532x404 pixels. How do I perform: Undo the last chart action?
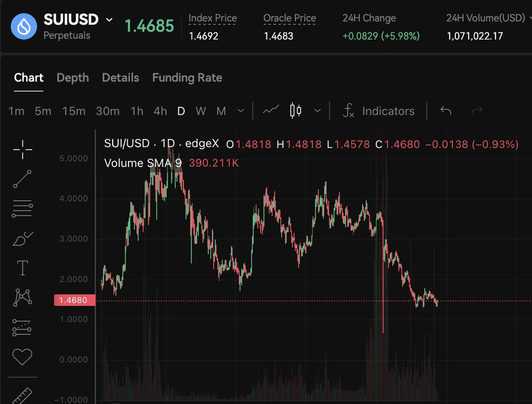point(446,111)
